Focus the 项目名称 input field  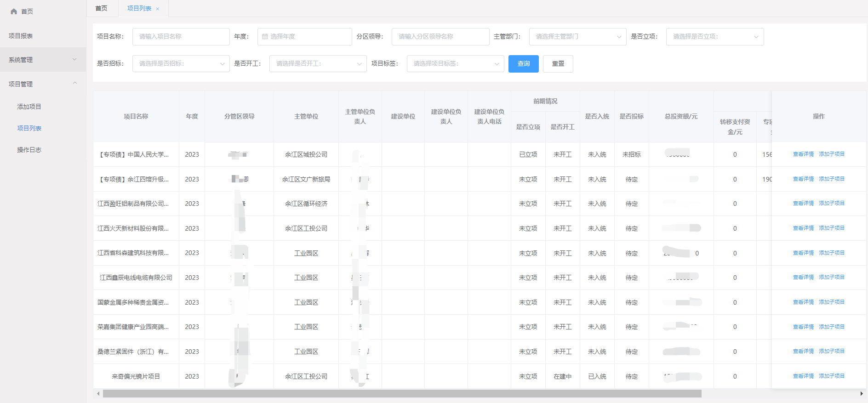tap(181, 37)
